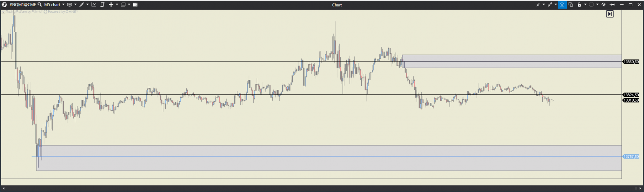Click the plus add icon
The height and width of the screenshot is (192, 644).
[111, 5]
